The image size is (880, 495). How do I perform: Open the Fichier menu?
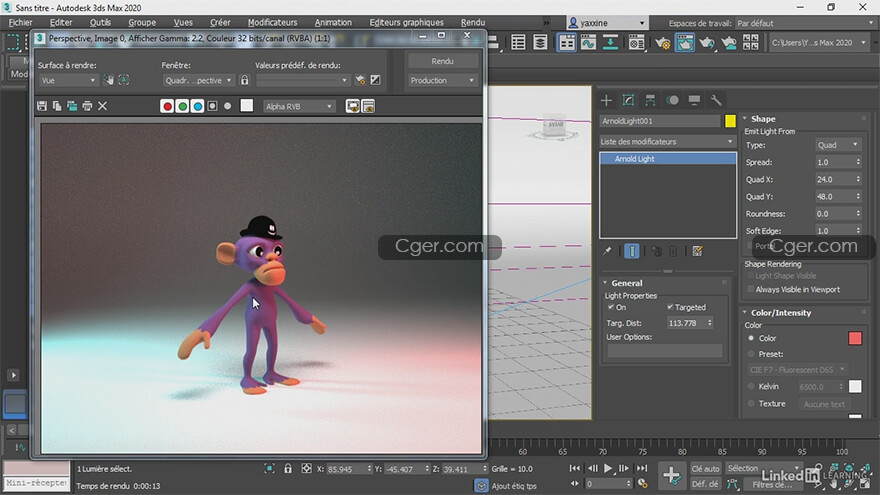(x=20, y=22)
